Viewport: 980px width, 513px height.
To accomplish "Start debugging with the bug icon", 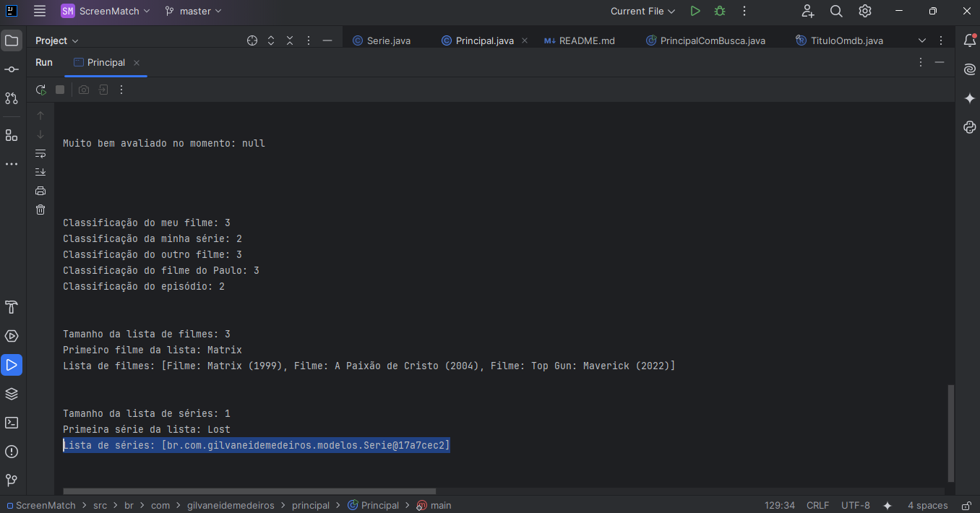I will click(720, 11).
